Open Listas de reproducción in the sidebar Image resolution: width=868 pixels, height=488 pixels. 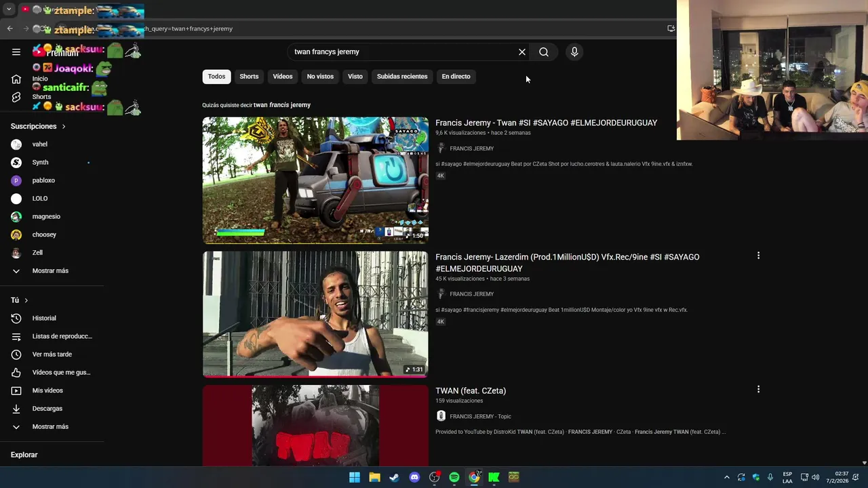(x=52, y=336)
